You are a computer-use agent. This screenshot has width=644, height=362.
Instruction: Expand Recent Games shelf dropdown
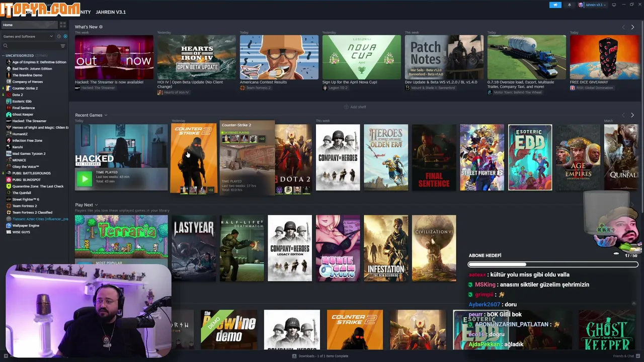pyautogui.click(x=106, y=115)
